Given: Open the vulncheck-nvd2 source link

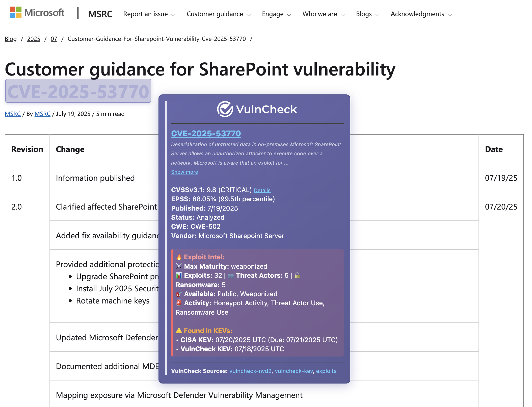Looking at the screenshot, I should coord(250,371).
